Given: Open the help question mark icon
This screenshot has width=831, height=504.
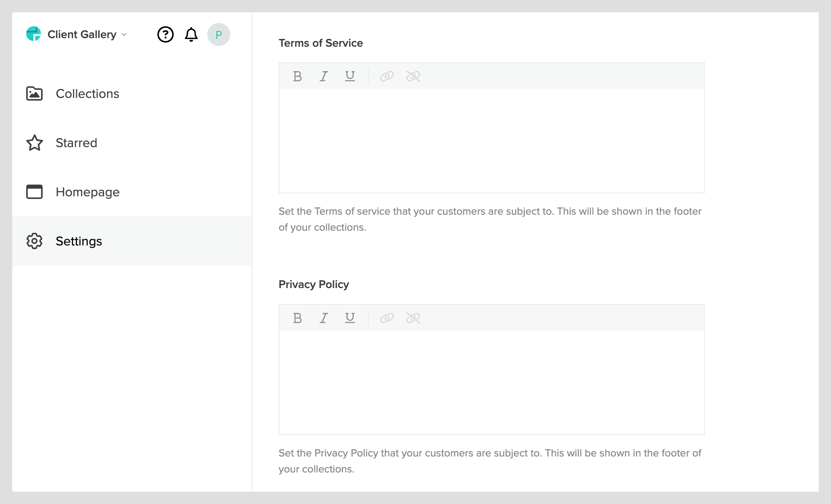Looking at the screenshot, I should pyautogui.click(x=166, y=34).
